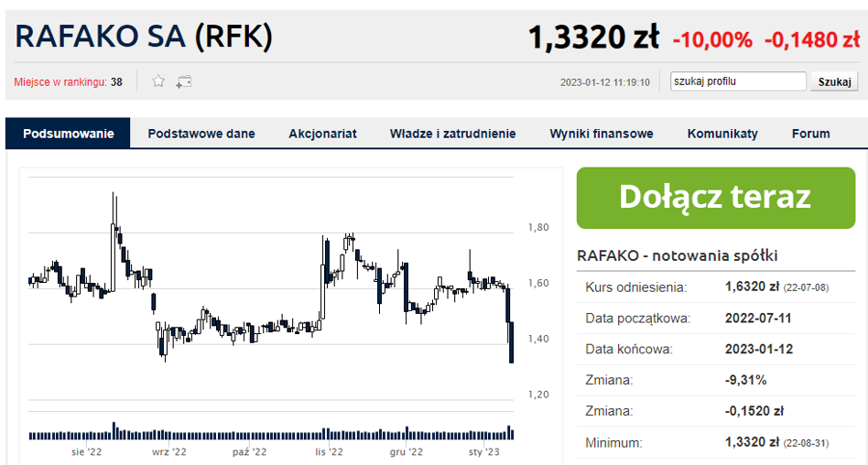Click the last falling candle on chart
Image resolution: width=868 pixels, height=465 pixels.
512,342
